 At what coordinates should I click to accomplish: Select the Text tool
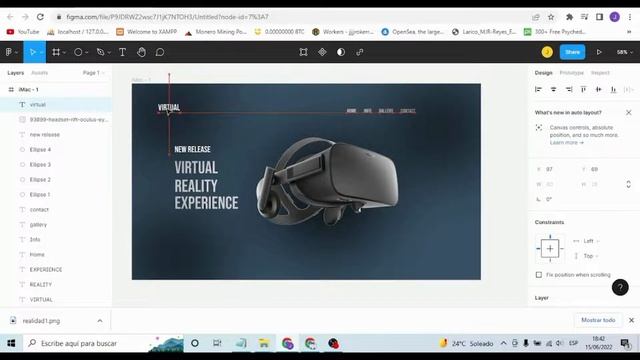pyautogui.click(x=122, y=52)
